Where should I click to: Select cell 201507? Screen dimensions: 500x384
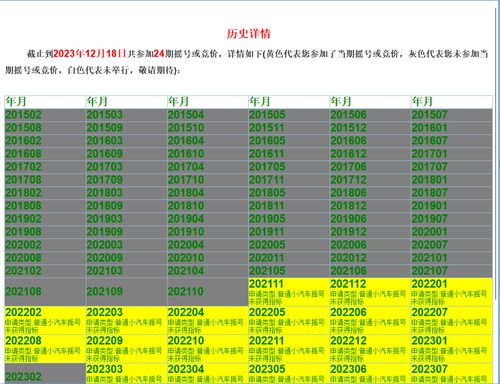click(452, 115)
